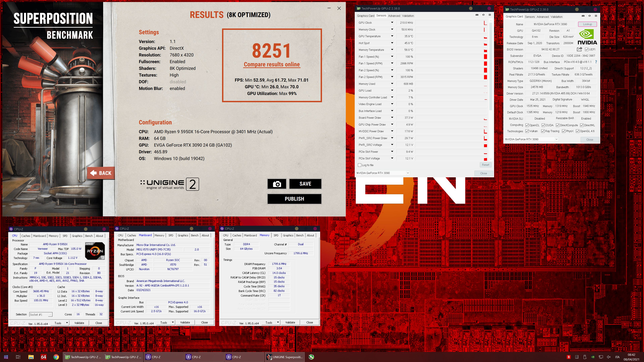This screenshot has width=644, height=362.
Task: Open File Explorer from taskbar
Action: tap(31, 357)
